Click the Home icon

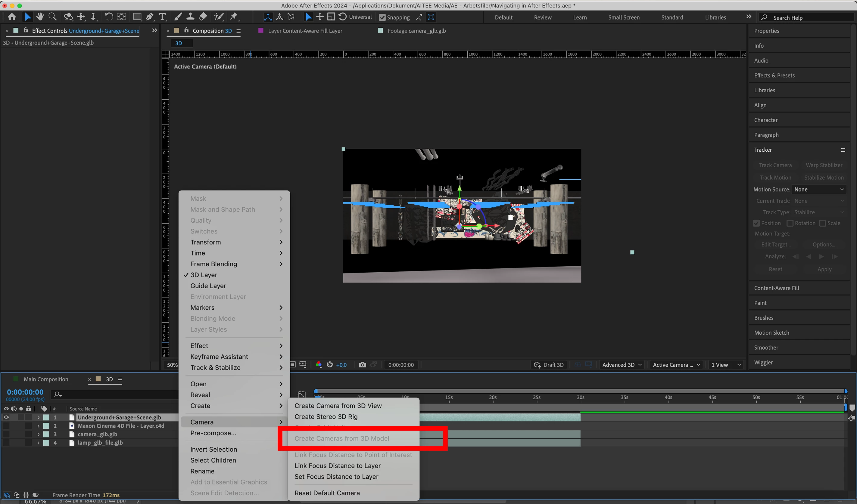pyautogui.click(x=12, y=17)
